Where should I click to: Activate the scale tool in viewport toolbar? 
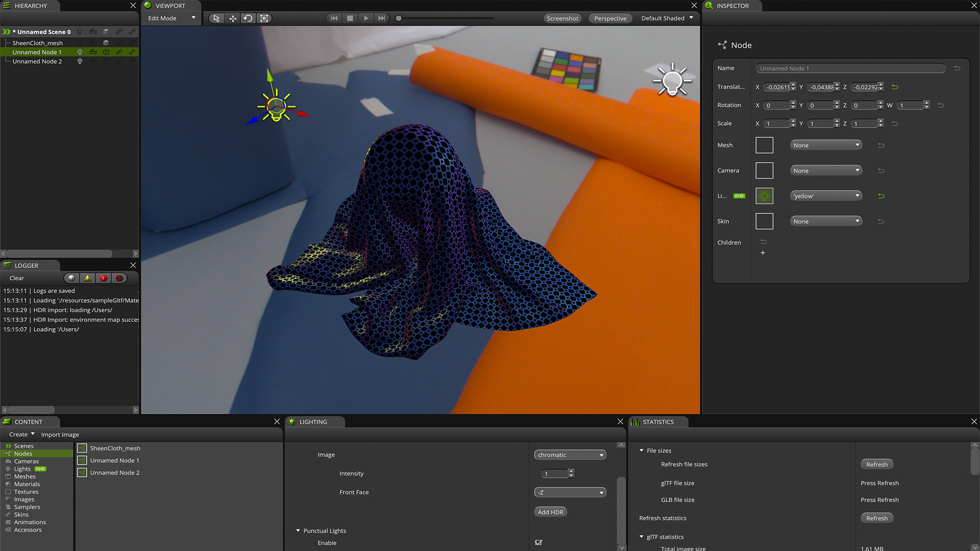click(x=264, y=18)
